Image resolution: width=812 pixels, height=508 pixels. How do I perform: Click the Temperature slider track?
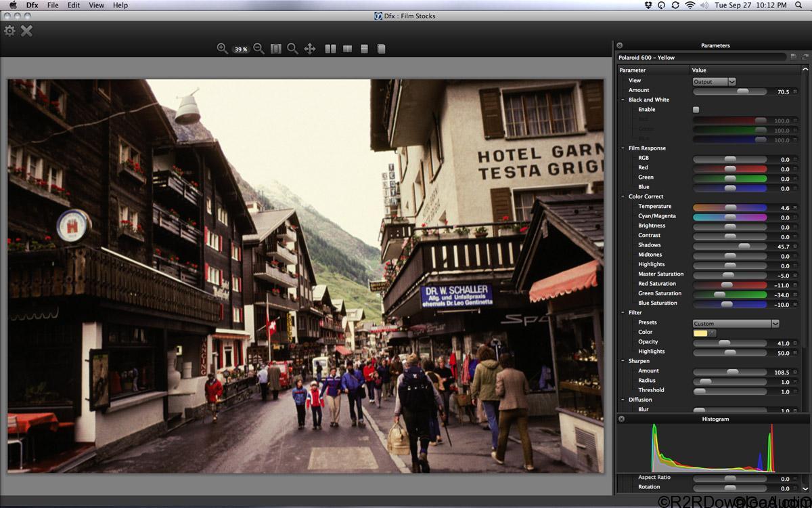click(729, 207)
